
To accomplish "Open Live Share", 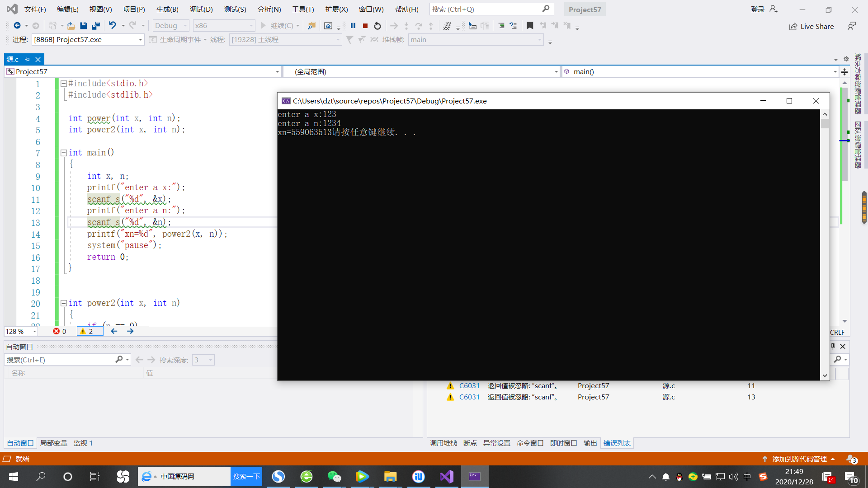I will [x=811, y=26].
